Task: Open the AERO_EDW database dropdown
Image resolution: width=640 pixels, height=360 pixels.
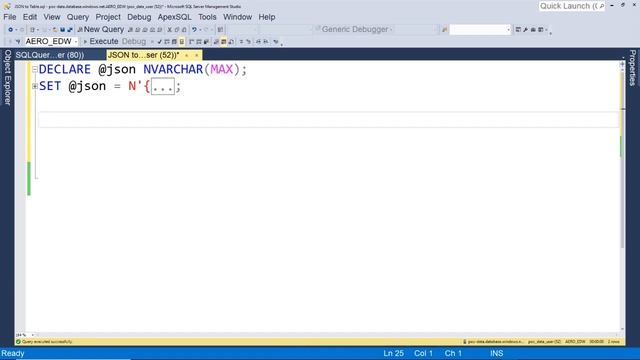Action: 76,42
